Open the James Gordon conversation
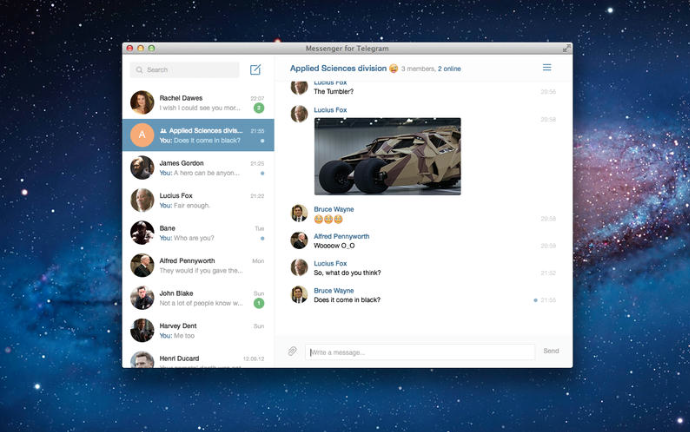This screenshot has width=690, height=432. coord(198,168)
